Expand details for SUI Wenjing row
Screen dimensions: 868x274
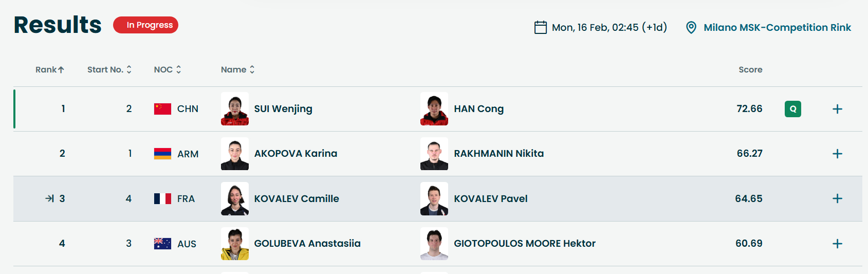coord(837,109)
